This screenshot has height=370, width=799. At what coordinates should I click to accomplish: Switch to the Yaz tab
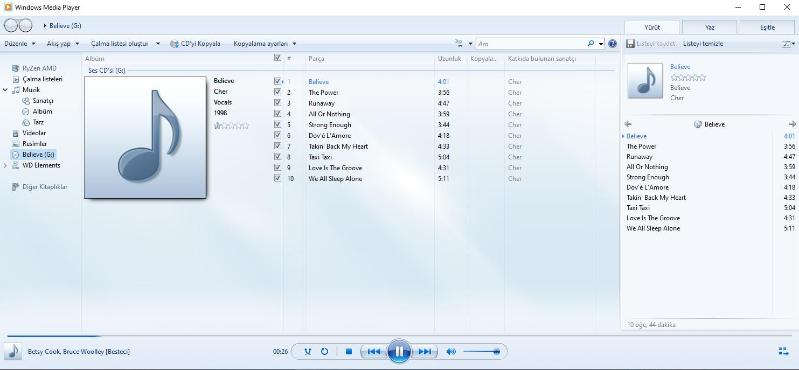click(x=710, y=28)
